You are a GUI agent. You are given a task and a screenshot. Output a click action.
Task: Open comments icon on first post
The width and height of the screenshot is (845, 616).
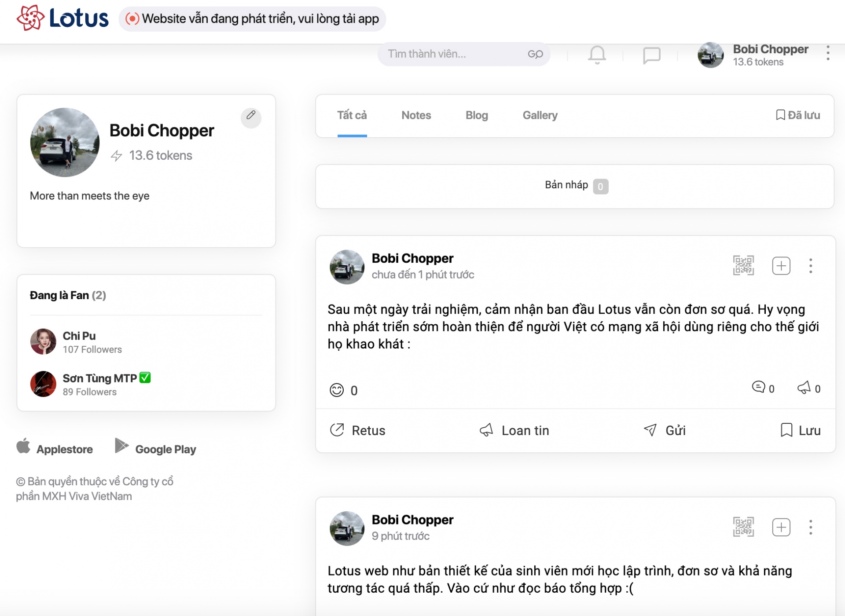coord(758,387)
